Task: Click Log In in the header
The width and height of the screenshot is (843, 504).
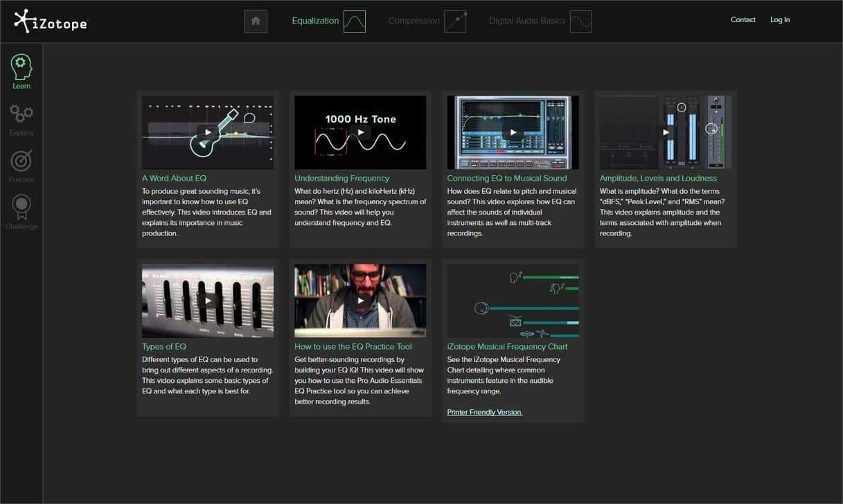Action: tap(780, 20)
